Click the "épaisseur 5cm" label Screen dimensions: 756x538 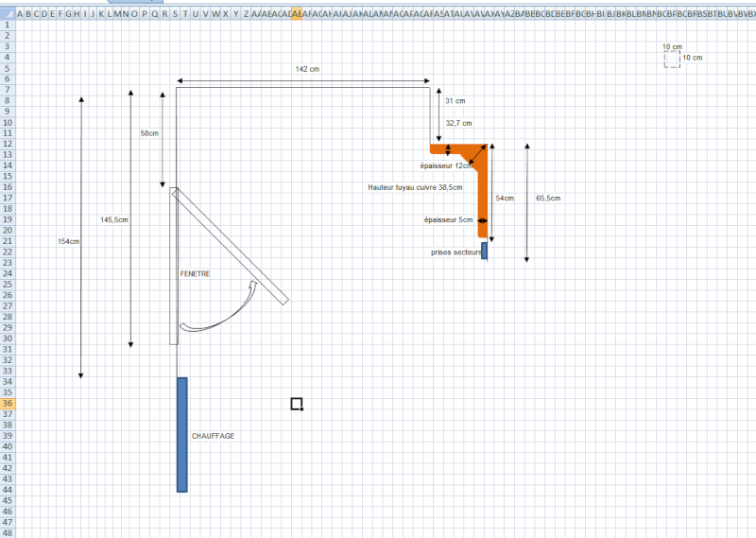click(448, 219)
